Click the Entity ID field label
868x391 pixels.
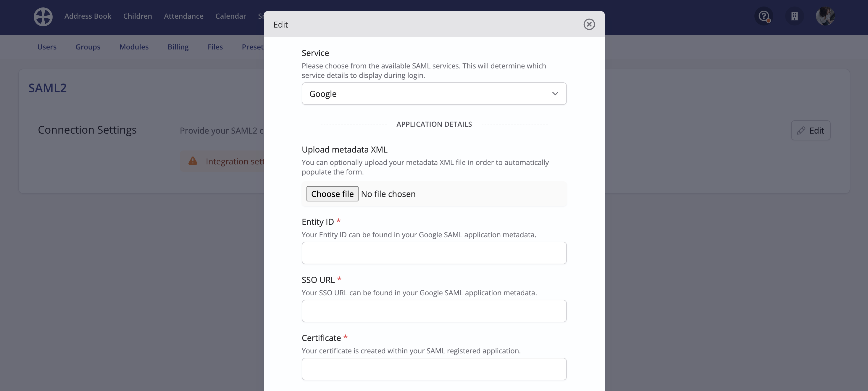tap(318, 222)
